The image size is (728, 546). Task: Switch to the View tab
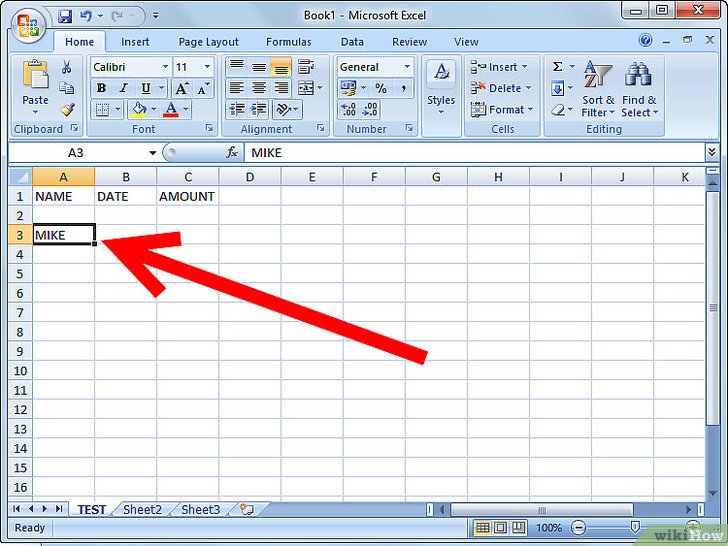point(466,42)
